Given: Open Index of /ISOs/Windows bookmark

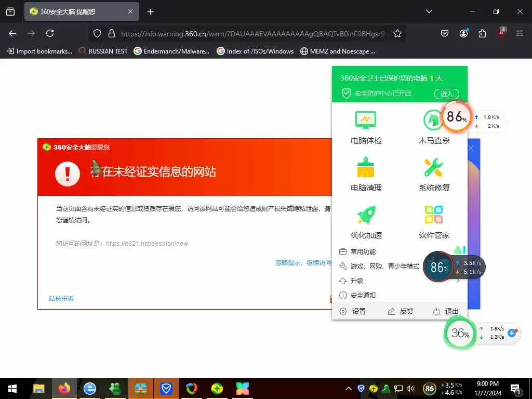Looking at the screenshot, I should (x=255, y=51).
